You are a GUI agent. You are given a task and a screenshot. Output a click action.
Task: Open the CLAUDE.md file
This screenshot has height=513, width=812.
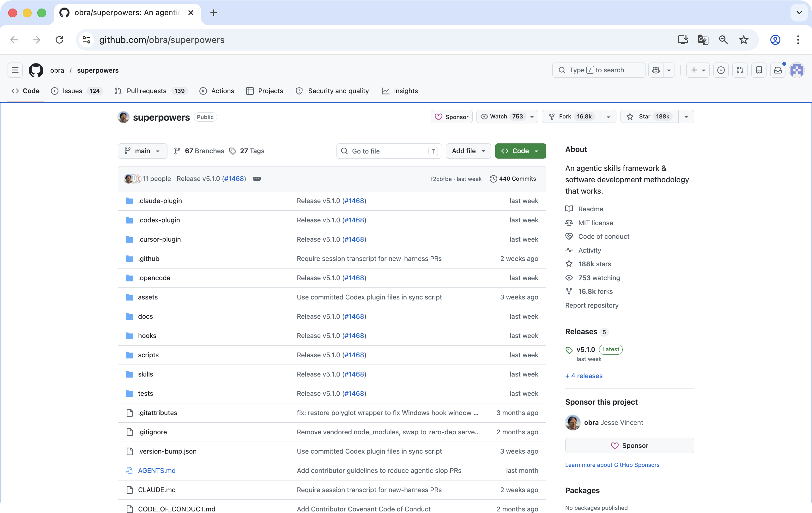156,490
